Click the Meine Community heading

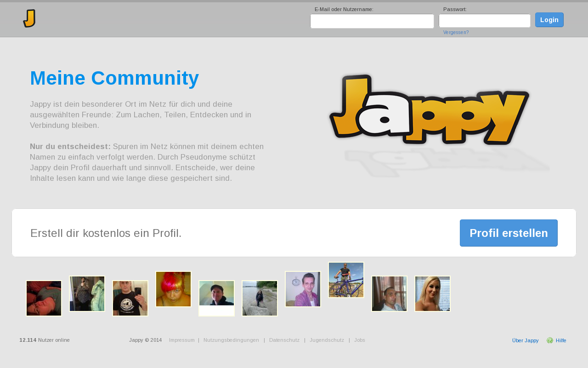pyautogui.click(x=114, y=78)
